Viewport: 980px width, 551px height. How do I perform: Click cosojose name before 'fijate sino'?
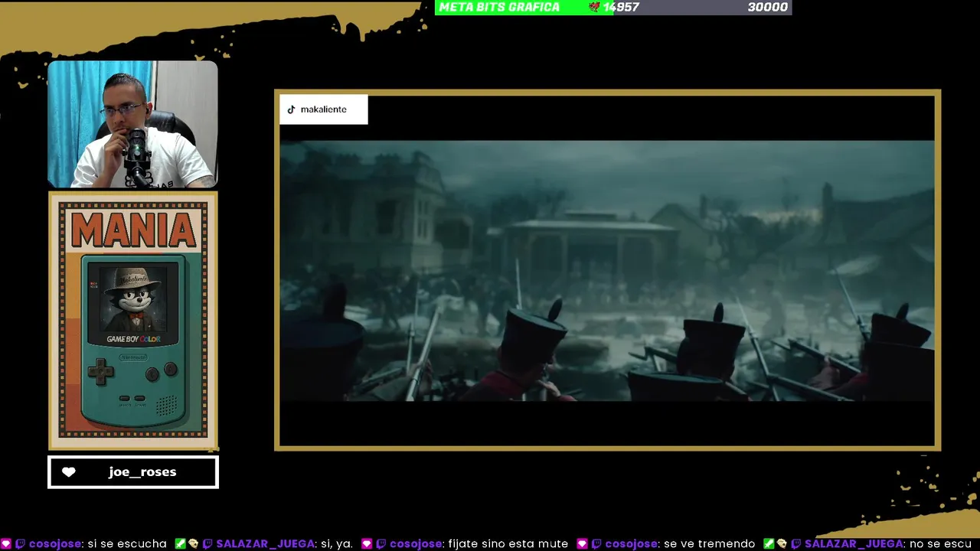point(417,543)
